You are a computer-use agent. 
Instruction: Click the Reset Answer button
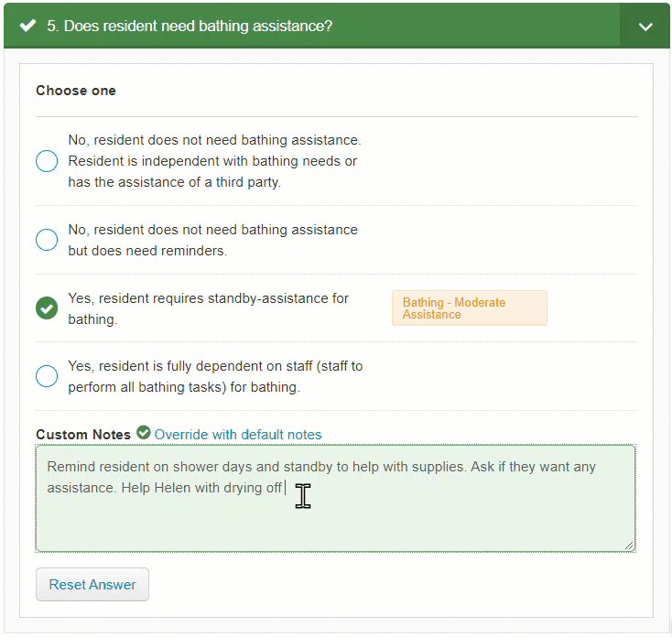pyautogui.click(x=92, y=584)
